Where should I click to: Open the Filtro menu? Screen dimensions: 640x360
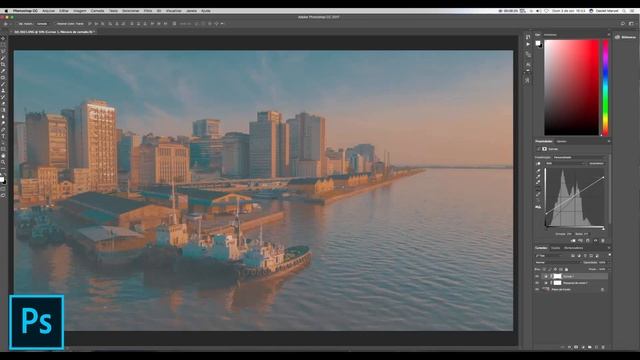pyautogui.click(x=148, y=11)
